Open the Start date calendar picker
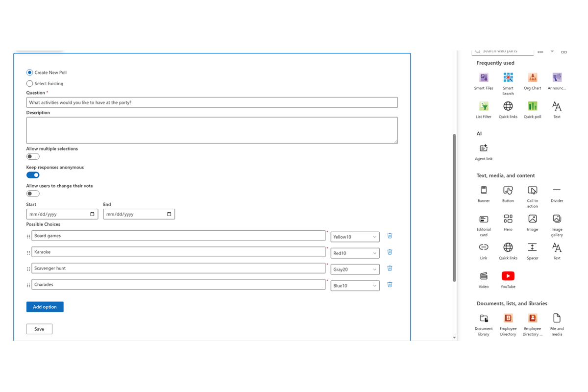Image resolution: width=588 pixels, height=392 pixels. tap(93, 214)
